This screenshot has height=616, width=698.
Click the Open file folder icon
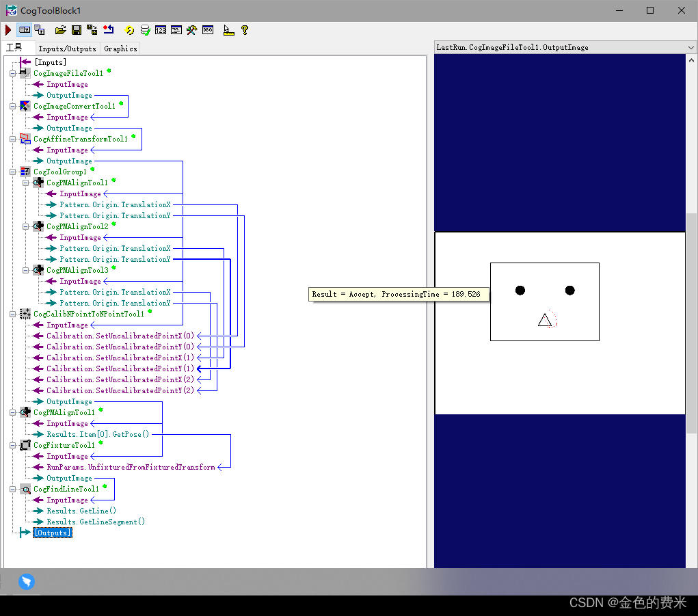[61, 30]
